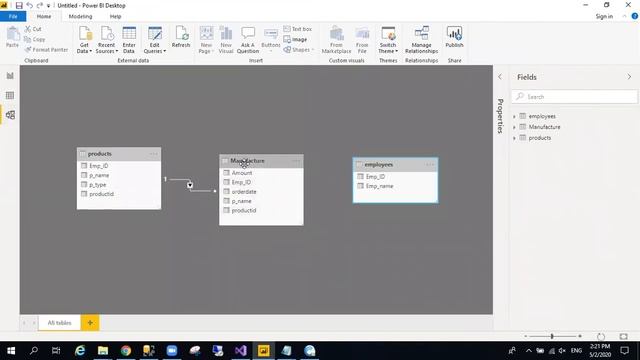This screenshot has width=640, height=360.
Task: Select the Modeling ribbon tab
Action: (x=80, y=16)
